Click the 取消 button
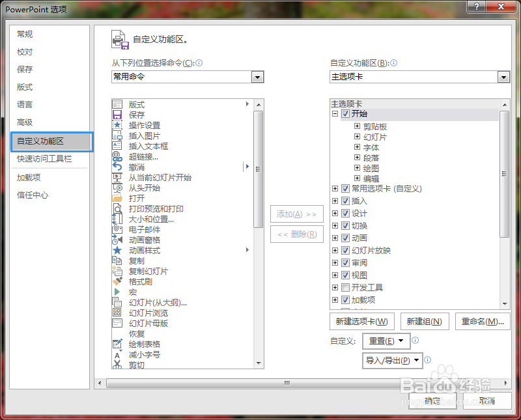 tap(487, 400)
